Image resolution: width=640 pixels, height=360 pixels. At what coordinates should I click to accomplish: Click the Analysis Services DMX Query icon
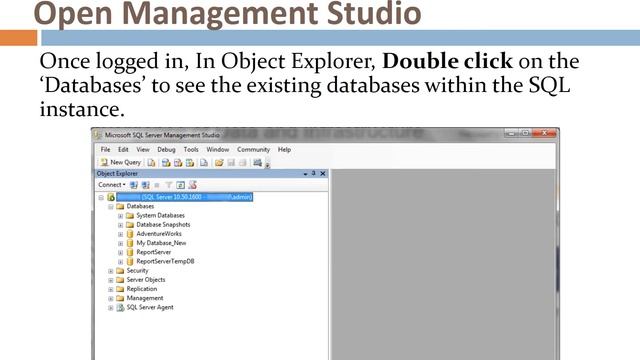[x=178, y=162]
